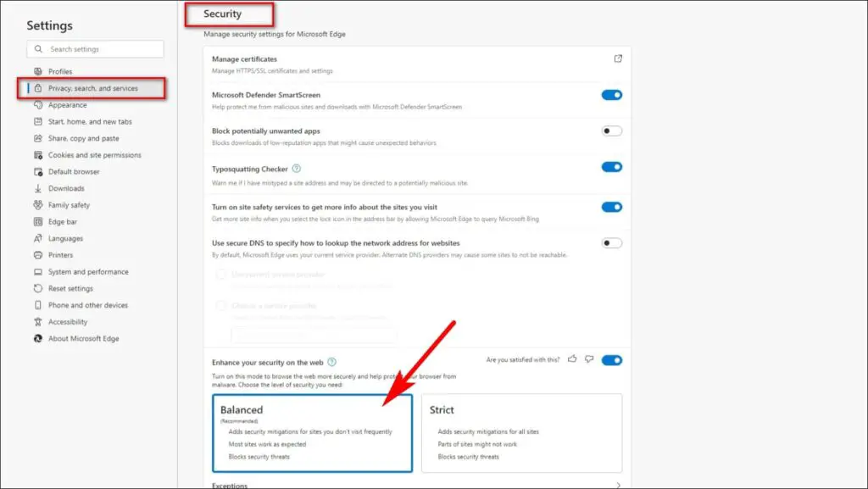Click the Profiles sidebar icon
868x489 pixels.
[38, 71]
